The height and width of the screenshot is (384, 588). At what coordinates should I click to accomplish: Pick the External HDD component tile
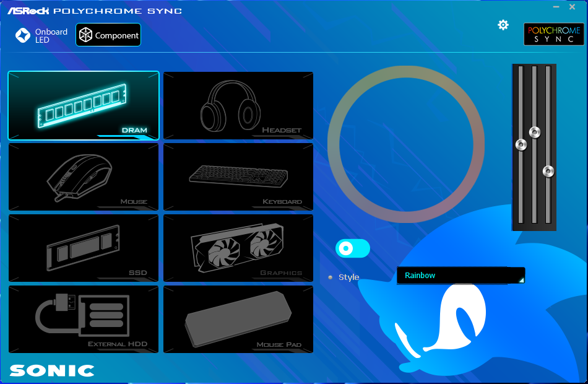click(x=84, y=320)
